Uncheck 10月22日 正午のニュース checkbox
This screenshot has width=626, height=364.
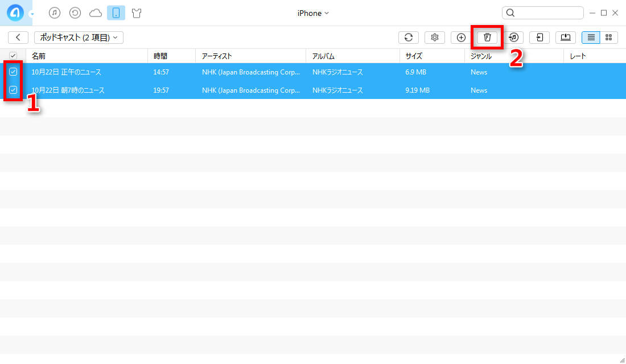13,72
